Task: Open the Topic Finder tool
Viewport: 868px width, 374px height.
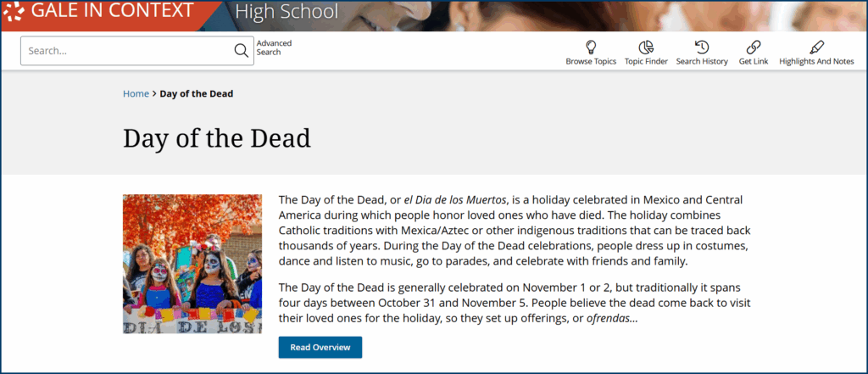Action: [x=646, y=47]
